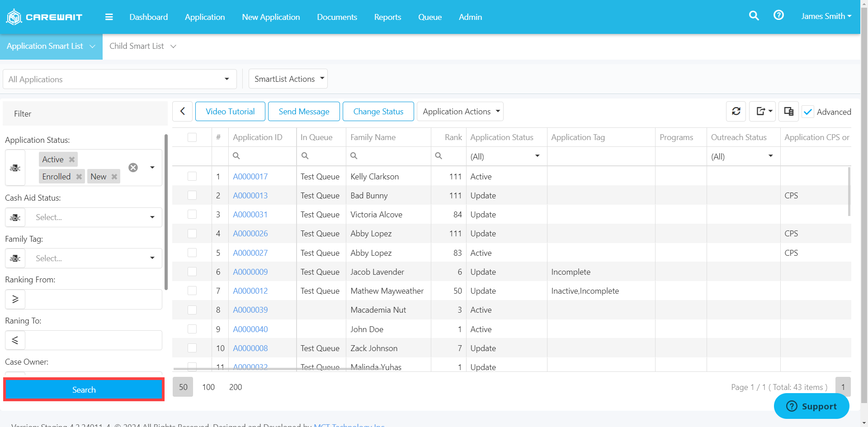Screen dimensions: 868x427
Task: Select checkbox for row A0000013
Action: coord(192,195)
